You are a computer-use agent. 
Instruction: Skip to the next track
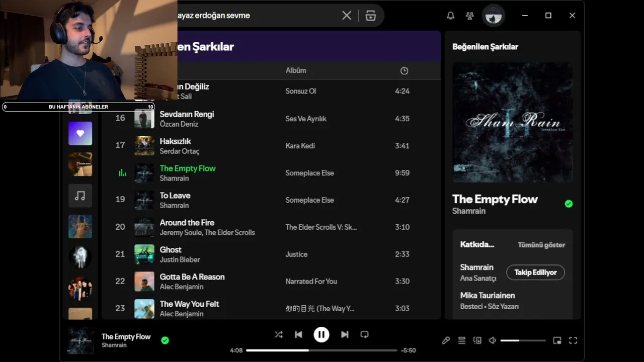(x=345, y=334)
